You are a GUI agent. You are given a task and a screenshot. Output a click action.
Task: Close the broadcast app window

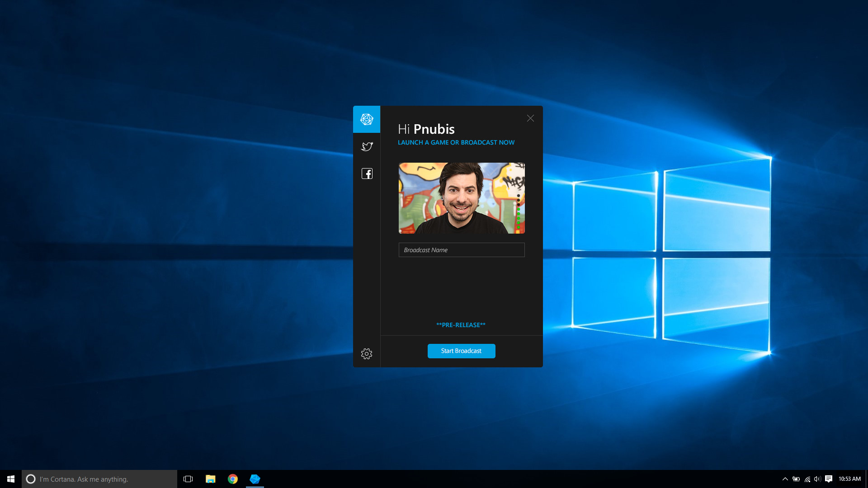point(530,118)
